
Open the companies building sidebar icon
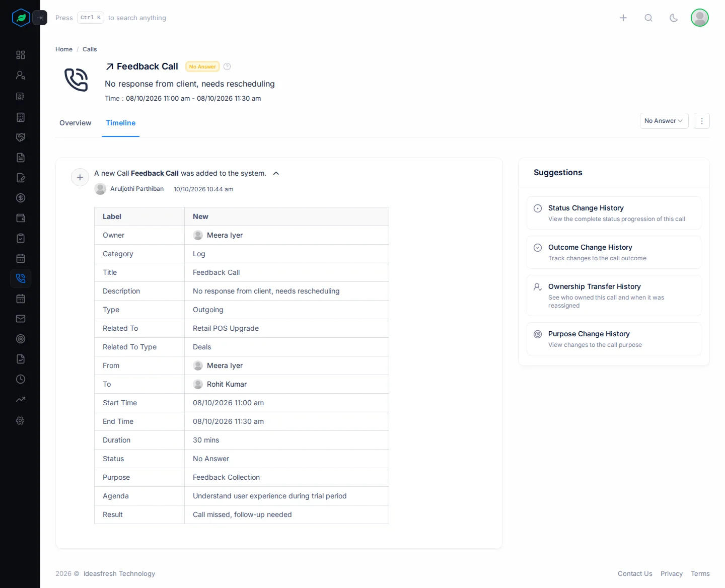(21, 117)
